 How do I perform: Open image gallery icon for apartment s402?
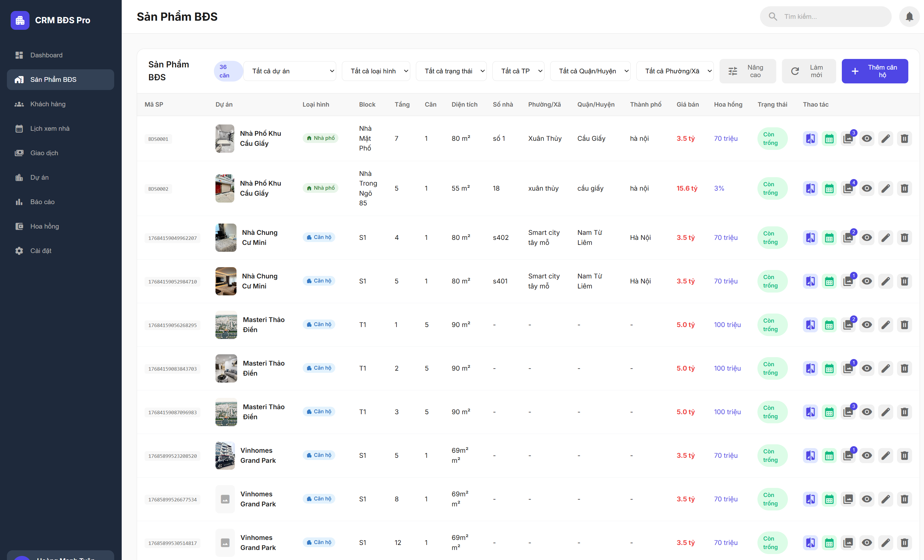pos(847,238)
